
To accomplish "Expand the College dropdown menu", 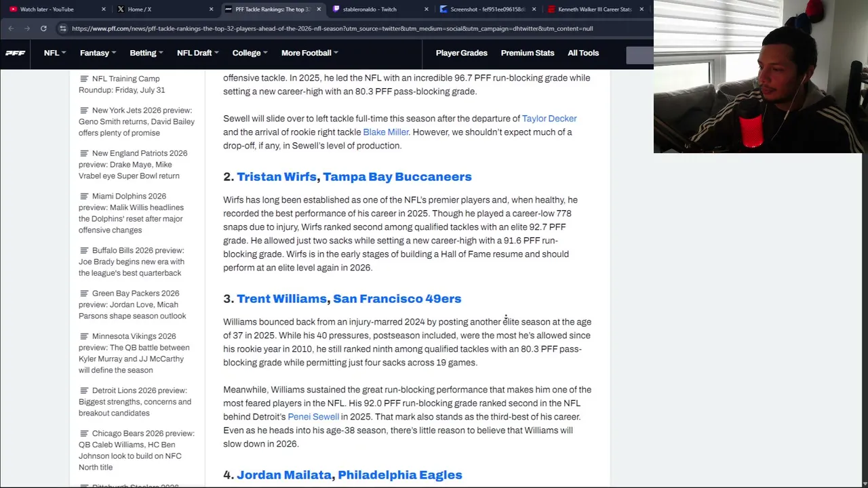I will 250,53.
